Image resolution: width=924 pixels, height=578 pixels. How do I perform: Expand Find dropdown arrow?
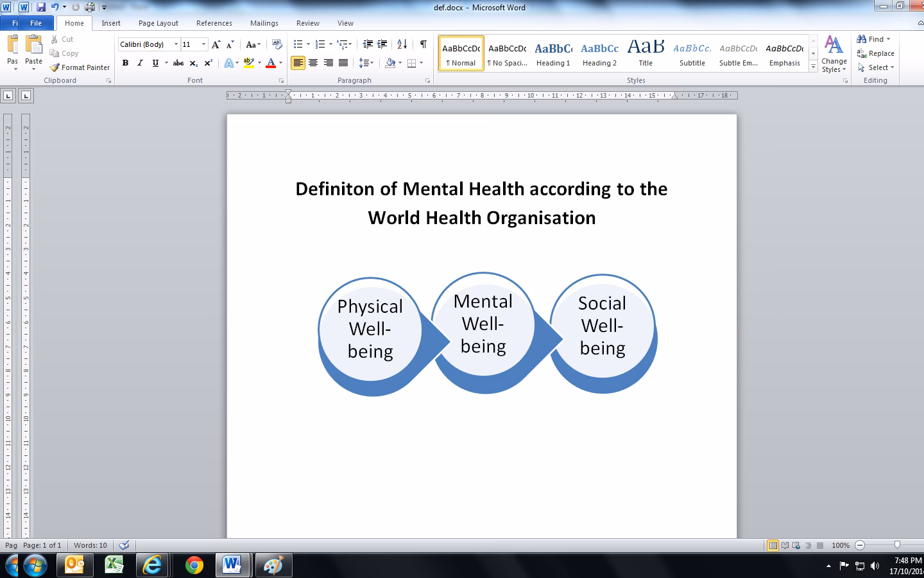tap(889, 39)
